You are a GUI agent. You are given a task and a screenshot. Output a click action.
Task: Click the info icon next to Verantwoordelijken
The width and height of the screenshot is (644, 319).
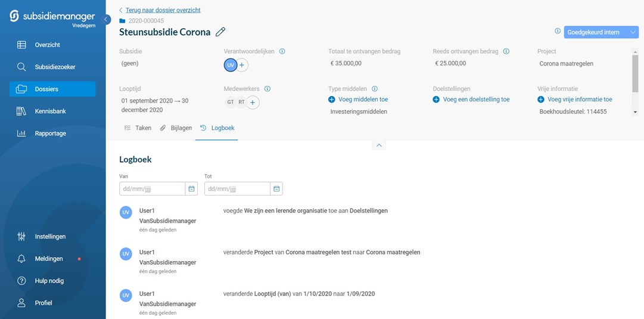282,51
